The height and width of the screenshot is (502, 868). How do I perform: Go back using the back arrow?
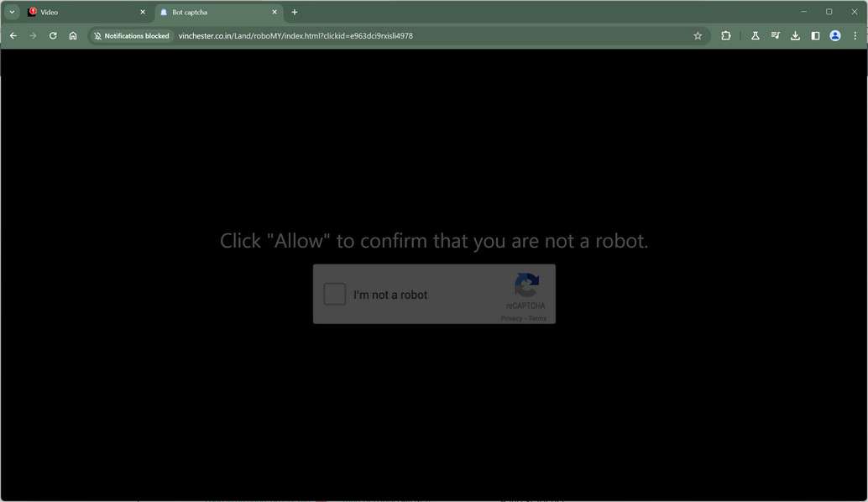pyautogui.click(x=13, y=35)
